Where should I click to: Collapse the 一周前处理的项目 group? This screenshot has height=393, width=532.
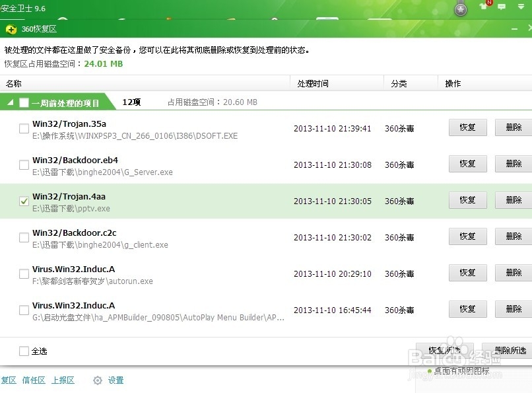(11, 102)
